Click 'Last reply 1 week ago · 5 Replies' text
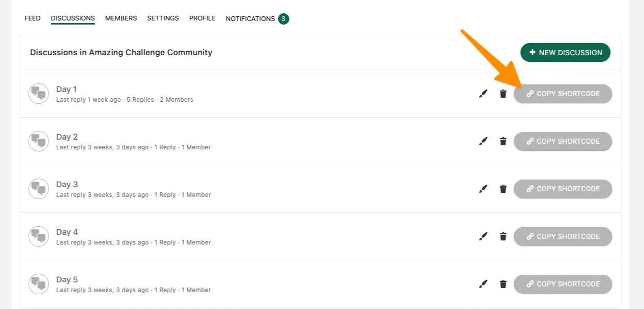 pos(105,100)
